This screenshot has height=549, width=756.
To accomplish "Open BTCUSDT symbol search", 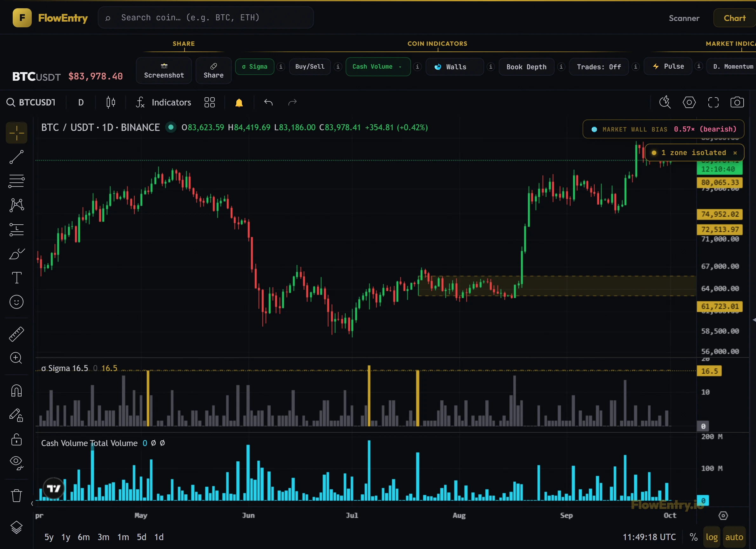I will (x=31, y=102).
